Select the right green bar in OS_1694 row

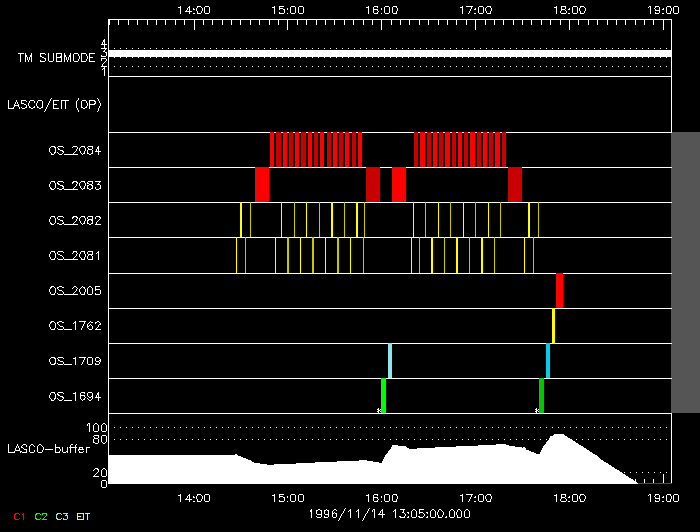[x=541, y=395]
